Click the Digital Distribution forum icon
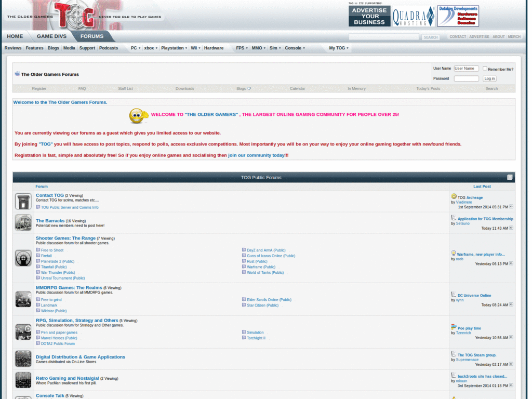Screen dimensions: 532x399 pos(23,358)
